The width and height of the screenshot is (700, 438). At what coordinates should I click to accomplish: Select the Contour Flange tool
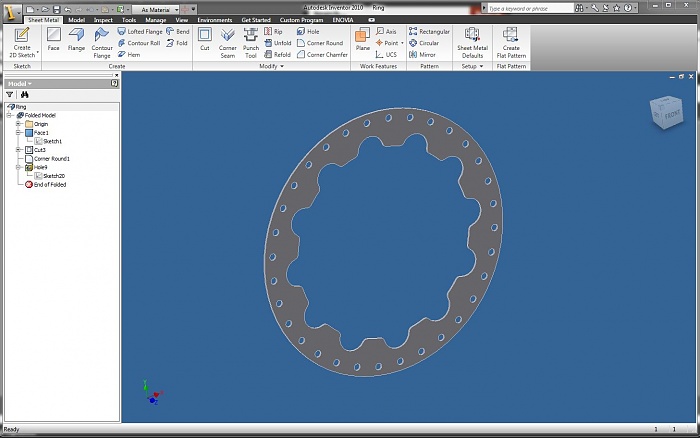pos(102,43)
